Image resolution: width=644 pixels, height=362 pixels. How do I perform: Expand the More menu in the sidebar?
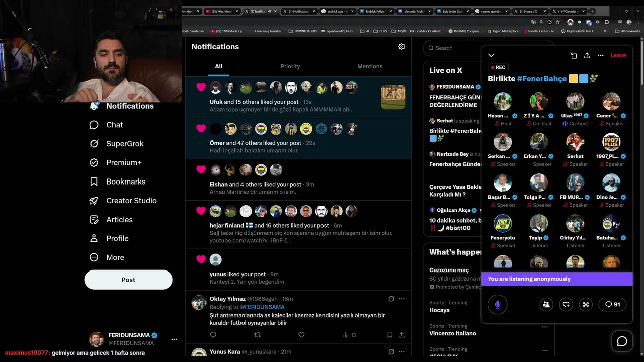tap(106, 257)
